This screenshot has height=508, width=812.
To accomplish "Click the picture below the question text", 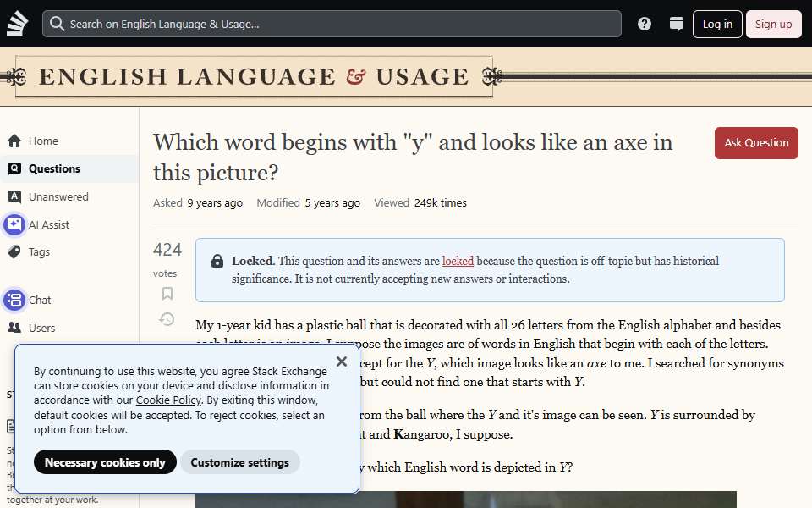I will tap(465, 500).
